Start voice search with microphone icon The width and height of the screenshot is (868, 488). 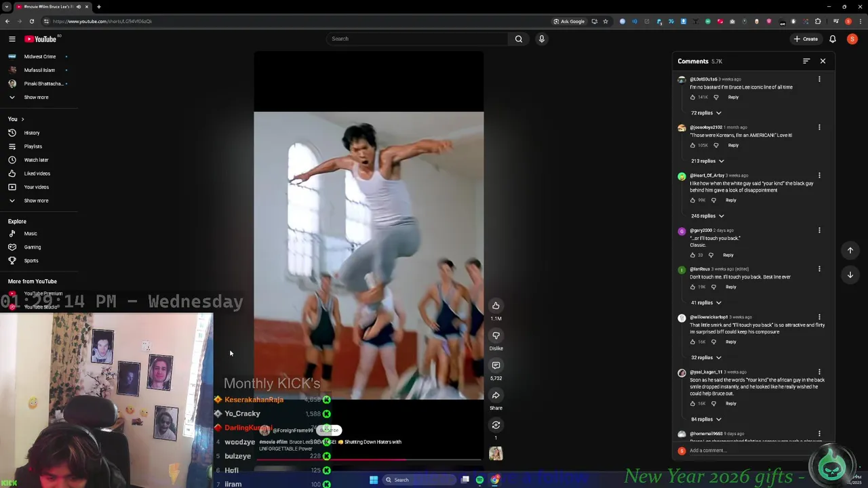(541, 39)
